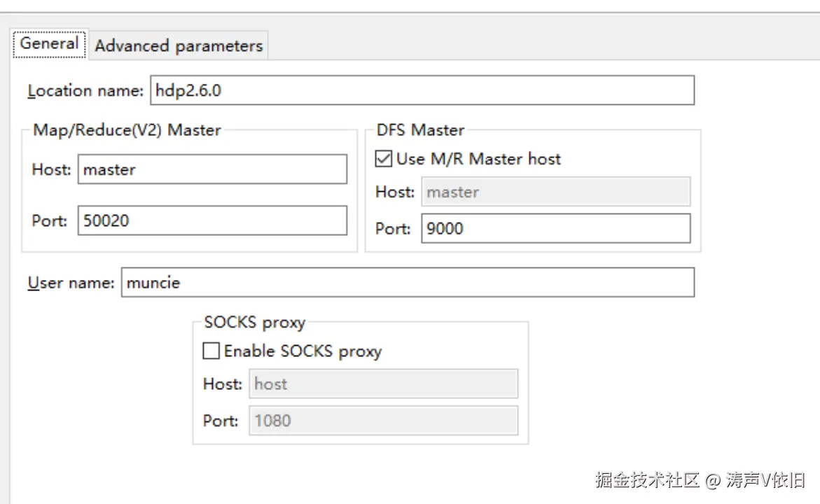Screen dimensions: 820x504
Task: Click the DFS Master group title
Action: click(x=420, y=130)
